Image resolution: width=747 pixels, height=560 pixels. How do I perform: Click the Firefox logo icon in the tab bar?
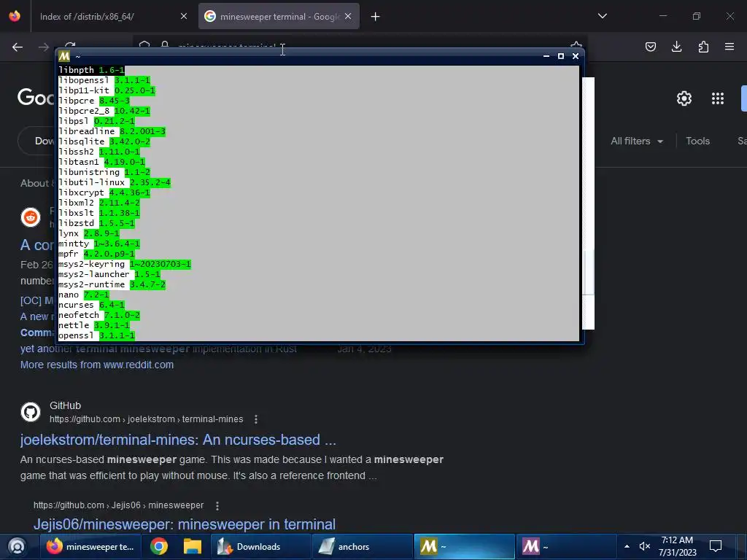pos(15,16)
